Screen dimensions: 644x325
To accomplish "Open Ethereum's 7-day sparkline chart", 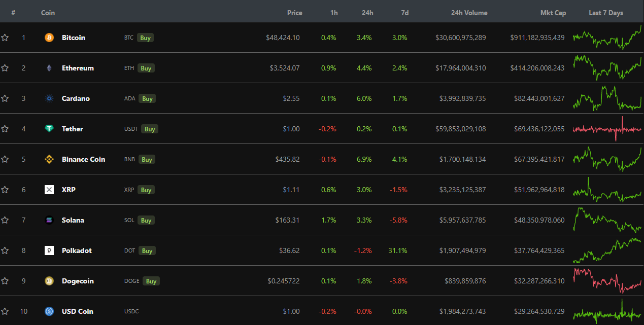I will (607, 68).
